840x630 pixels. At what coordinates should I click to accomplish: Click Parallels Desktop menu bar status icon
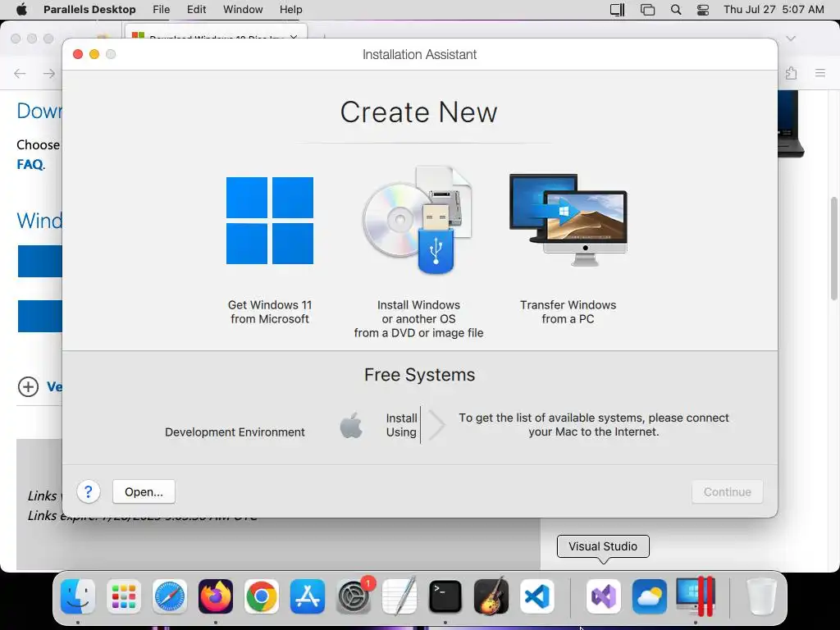coord(617,10)
